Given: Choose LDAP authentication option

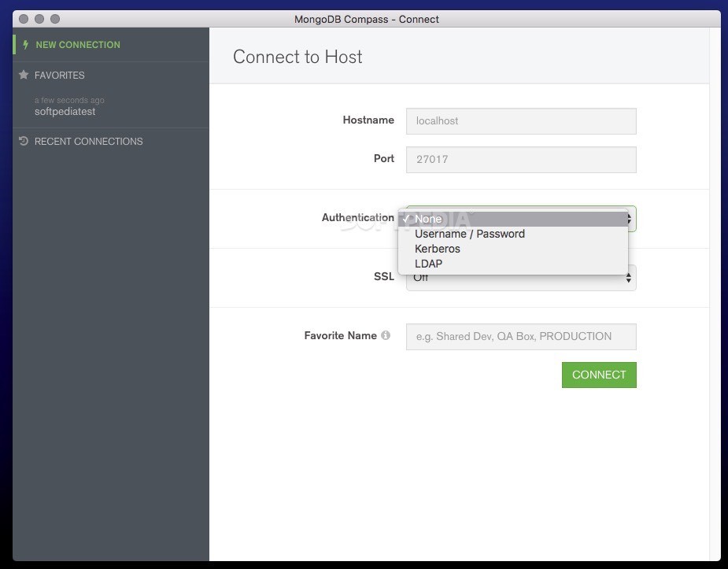Looking at the screenshot, I should pyautogui.click(x=513, y=264).
